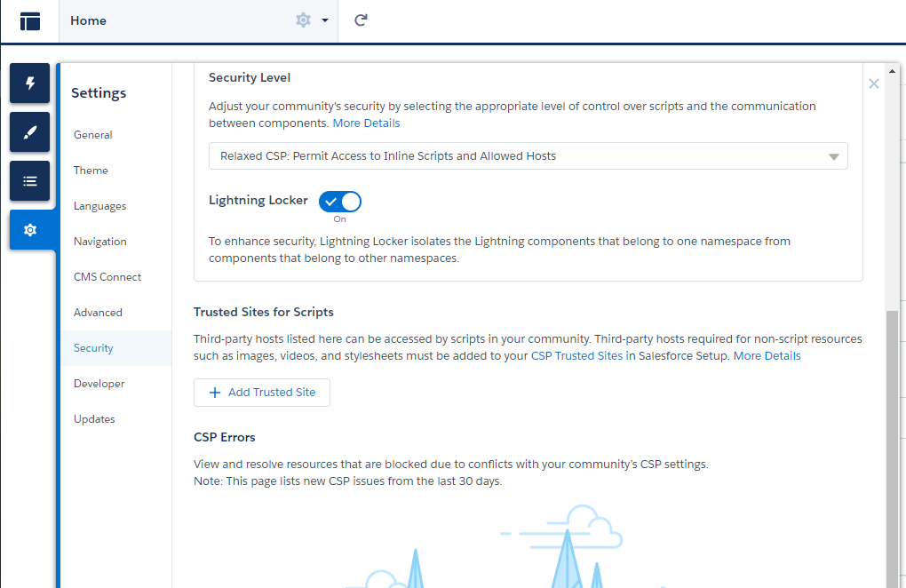Viewport: 906px width, 588px height.
Task: Click the Settings gear sidebar icon
Action: [30, 230]
